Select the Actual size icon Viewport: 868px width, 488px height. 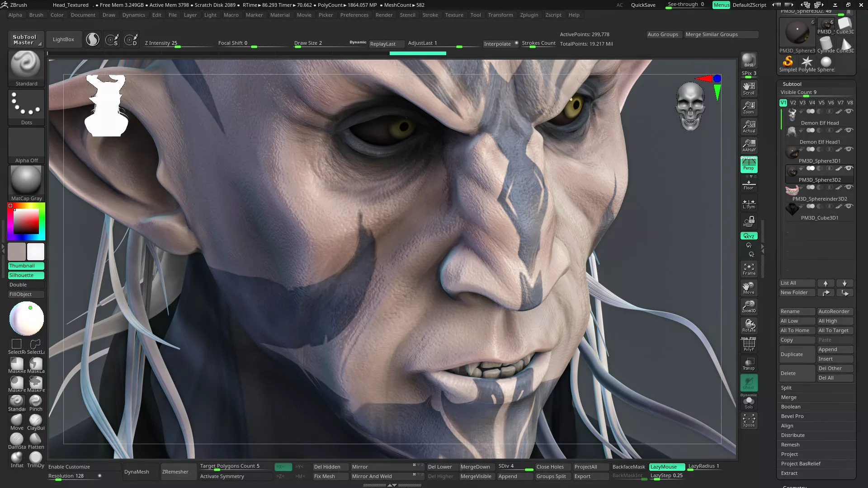[749, 126]
